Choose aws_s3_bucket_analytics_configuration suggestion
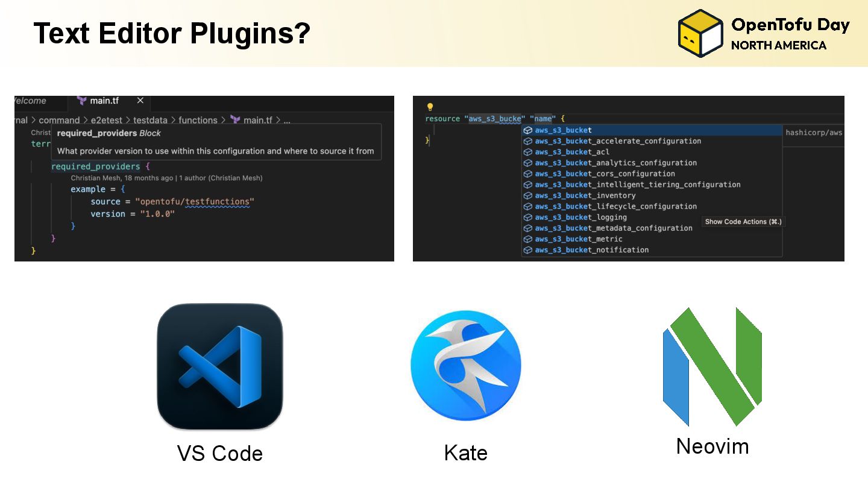 point(652,163)
